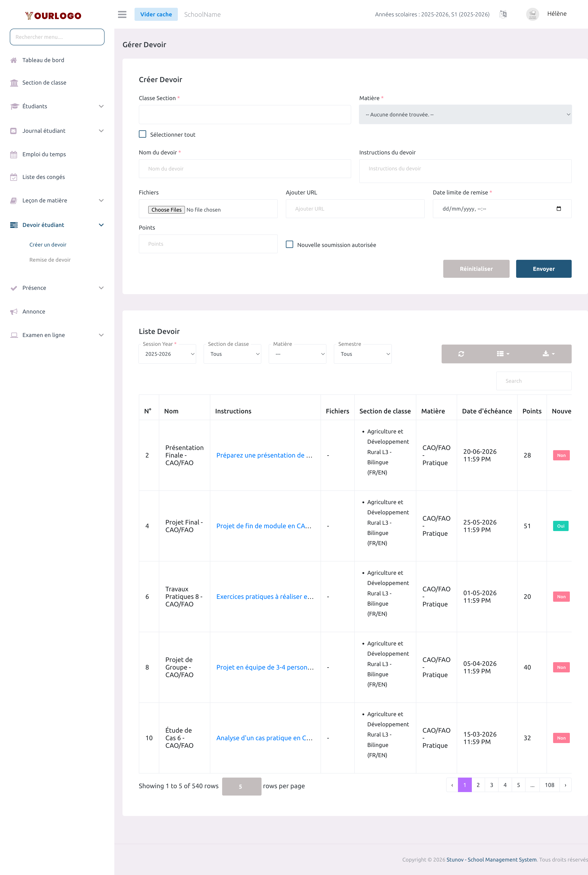Select Créer un devoir in the sidebar
This screenshot has width=588, height=875.
(x=48, y=244)
